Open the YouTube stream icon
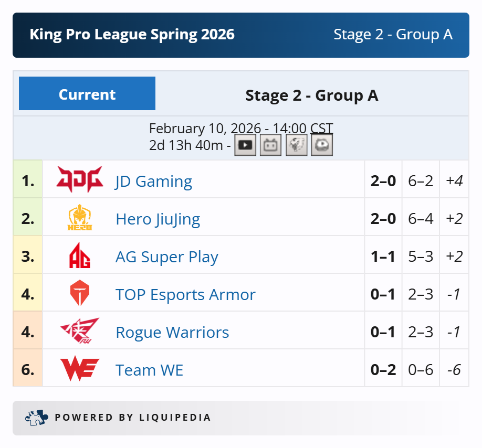 point(245,145)
